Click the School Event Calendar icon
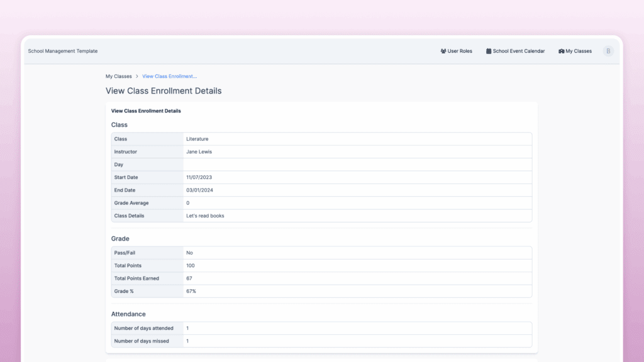This screenshot has width=644, height=362. [489, 51]
